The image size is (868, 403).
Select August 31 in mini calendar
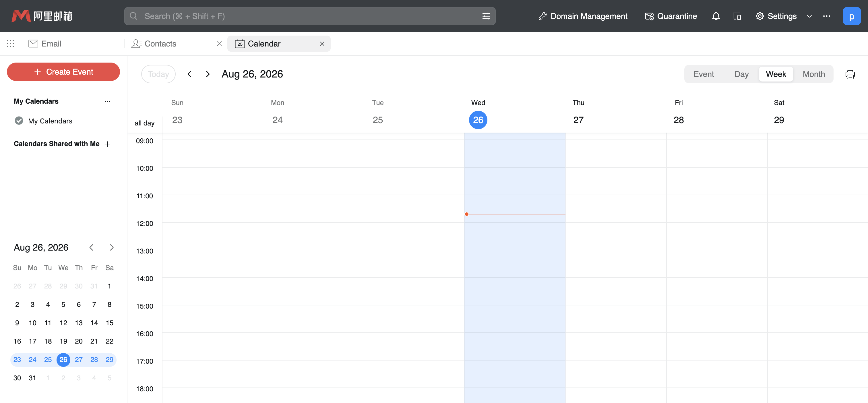click(32, 378)
